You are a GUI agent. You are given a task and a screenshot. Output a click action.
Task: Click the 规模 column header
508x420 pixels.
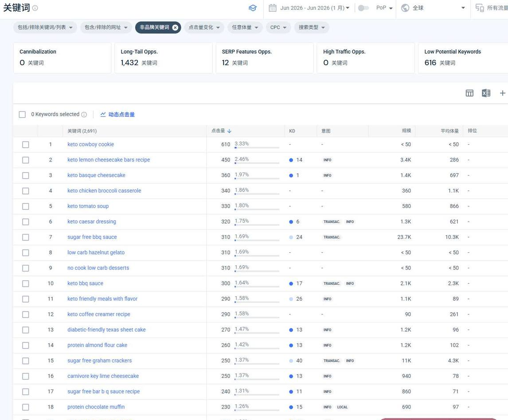pos(406,130)
